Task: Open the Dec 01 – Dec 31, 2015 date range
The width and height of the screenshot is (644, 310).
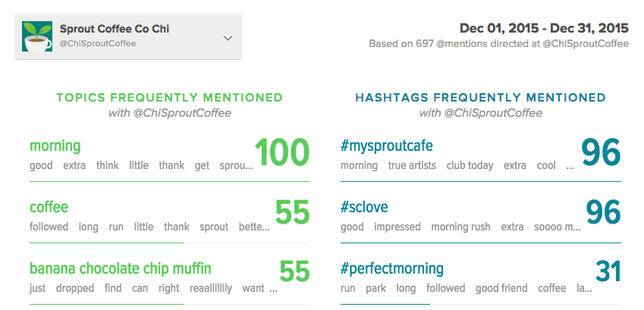Action: pyautogui.click(x=544, y=28)
